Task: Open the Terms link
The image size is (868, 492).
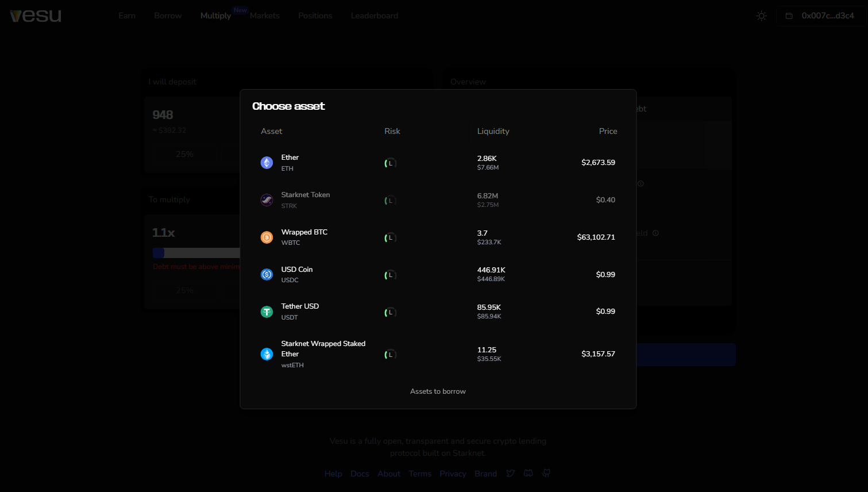Action: pos(420,474)
